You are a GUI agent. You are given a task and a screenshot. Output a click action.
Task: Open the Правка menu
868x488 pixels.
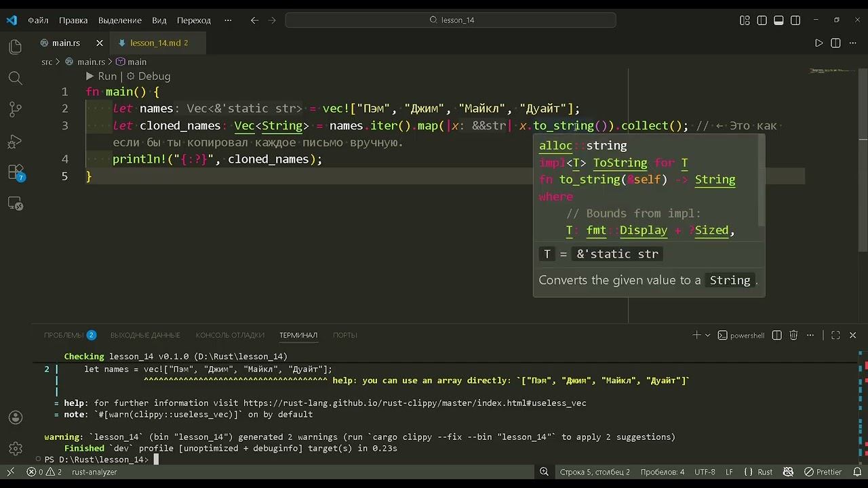tap(73, 20)
